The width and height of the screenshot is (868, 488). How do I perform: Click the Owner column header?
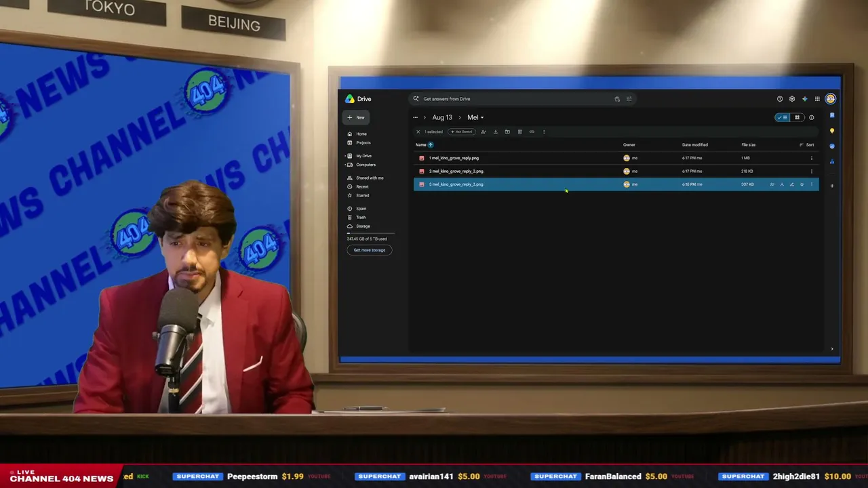pos(629,145)
